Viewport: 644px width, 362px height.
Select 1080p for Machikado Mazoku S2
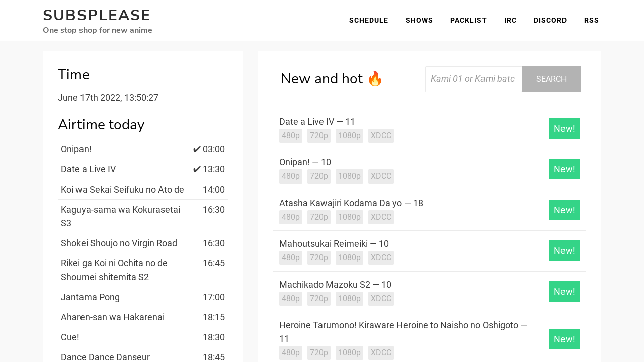(x=349, y=299)
